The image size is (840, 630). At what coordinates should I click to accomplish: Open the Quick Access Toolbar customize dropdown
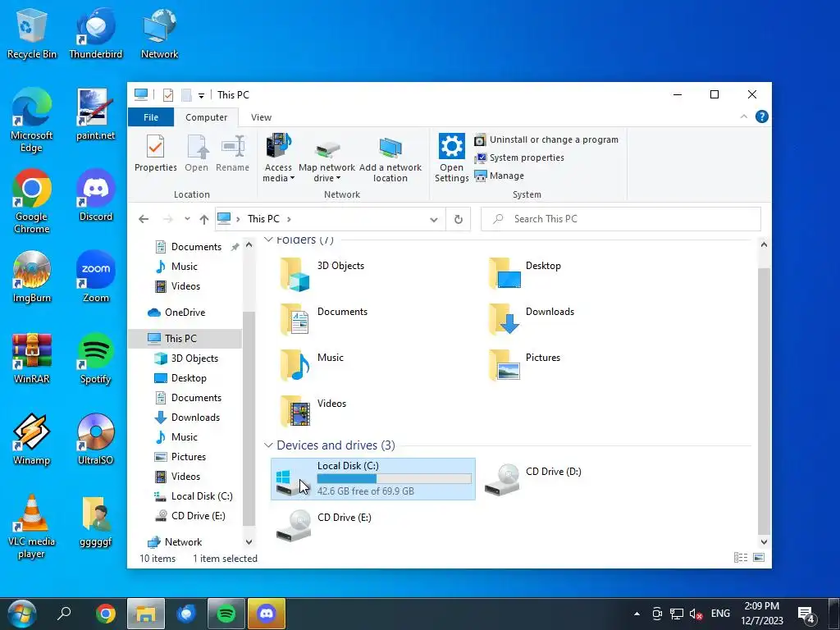point(201,95)
